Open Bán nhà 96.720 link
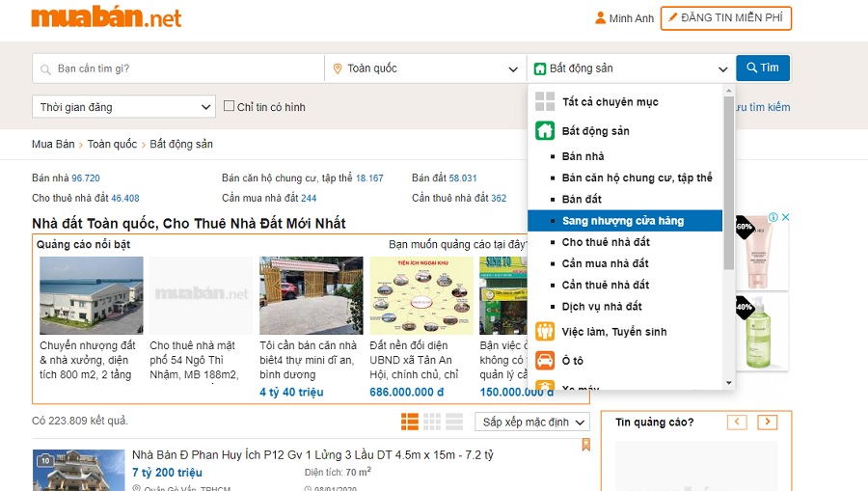 pyautogui.click(x=66, y=178)
